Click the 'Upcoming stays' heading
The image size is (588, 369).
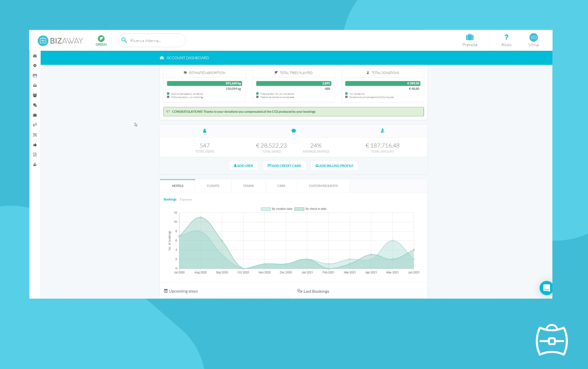(x=183, y=291)
